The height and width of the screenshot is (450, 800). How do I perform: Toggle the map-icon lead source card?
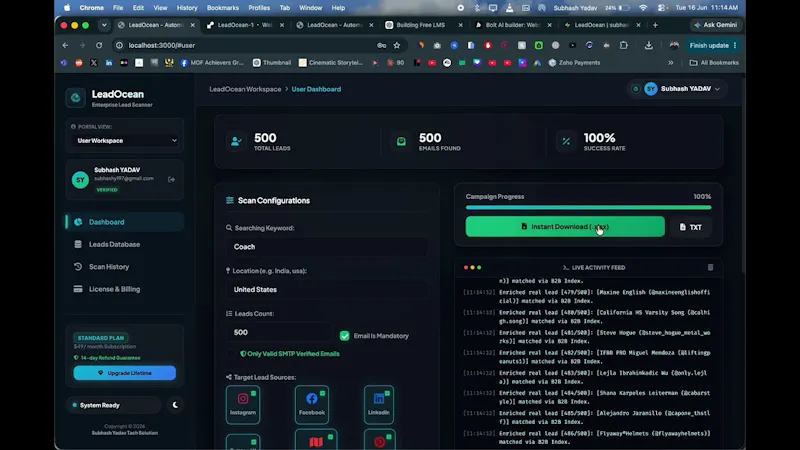(316, 440)
